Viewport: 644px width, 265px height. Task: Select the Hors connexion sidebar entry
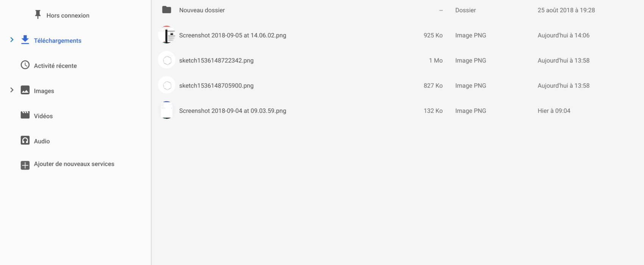(x=68, y=16)
